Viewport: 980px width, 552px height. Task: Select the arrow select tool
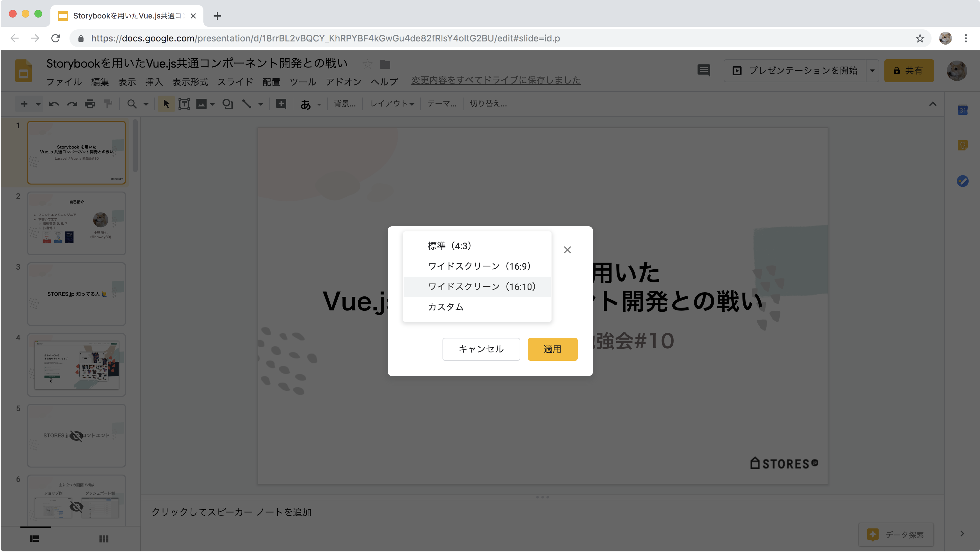(x=166, y=104)
